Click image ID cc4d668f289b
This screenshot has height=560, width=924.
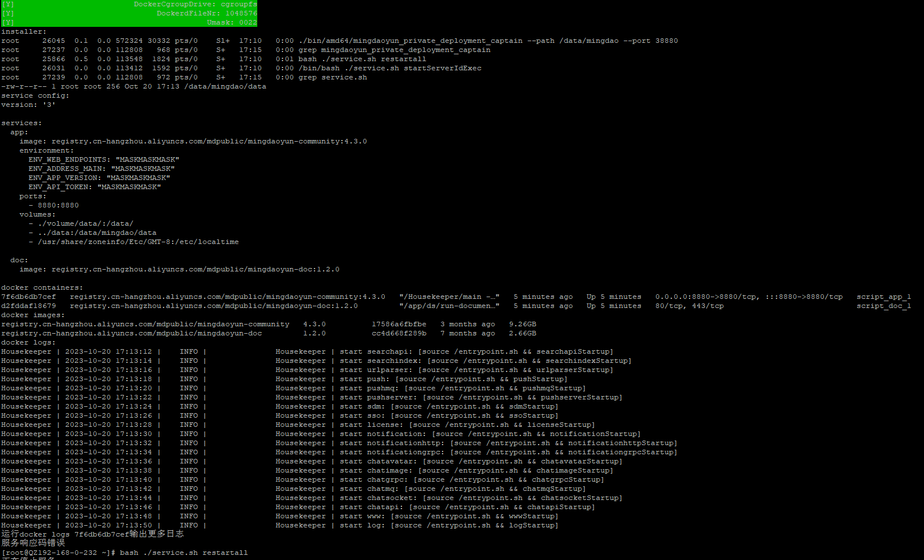[399, 333]
